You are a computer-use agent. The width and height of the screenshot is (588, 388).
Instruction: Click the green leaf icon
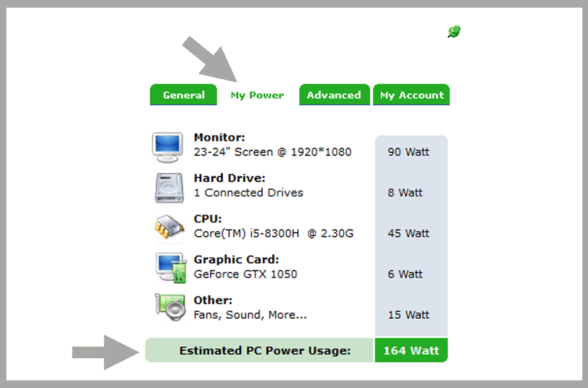pos(454,31)
